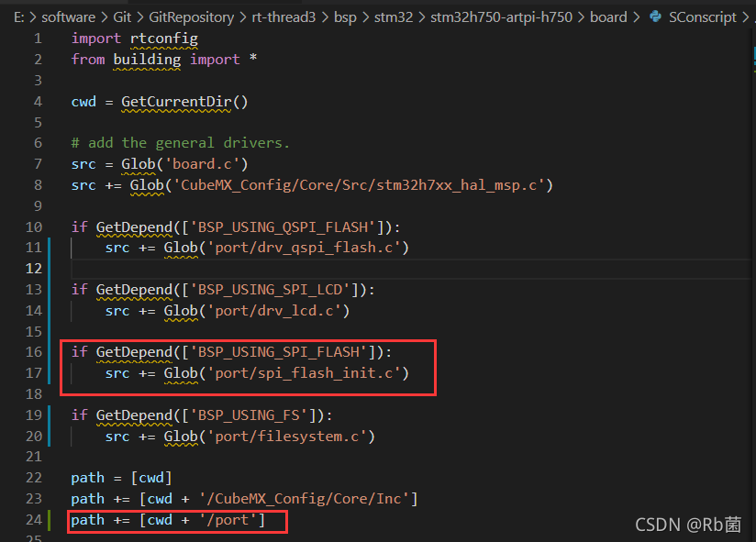Click the CSDN @Rb菌 watermark link
This screenshot has height=542, width=756.
(687, 525)
